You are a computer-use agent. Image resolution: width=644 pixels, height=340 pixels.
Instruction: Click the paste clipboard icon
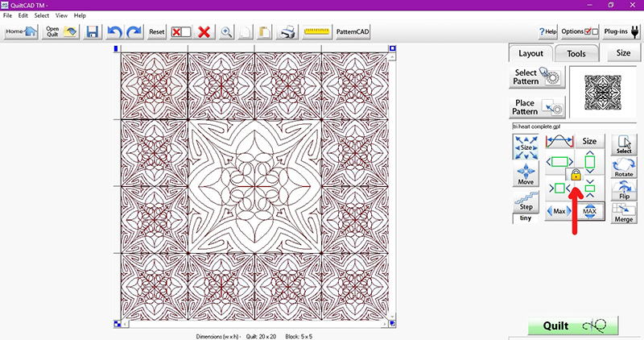coord(265,31)
